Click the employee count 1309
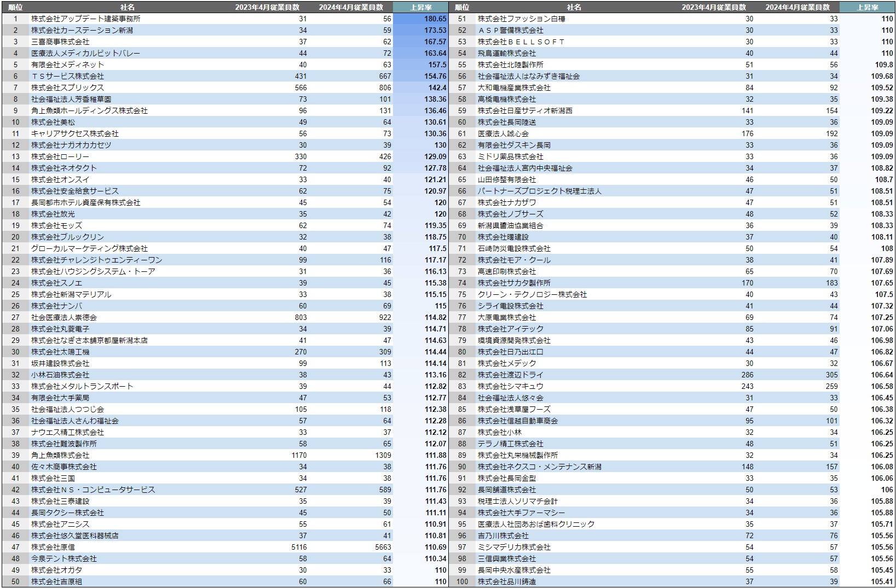This screenshot has width=896, height=588. coord(383,455)
